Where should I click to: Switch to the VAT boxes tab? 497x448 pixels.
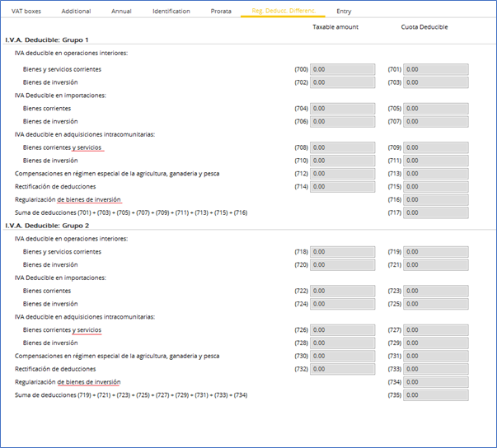[x=26, y=11]
